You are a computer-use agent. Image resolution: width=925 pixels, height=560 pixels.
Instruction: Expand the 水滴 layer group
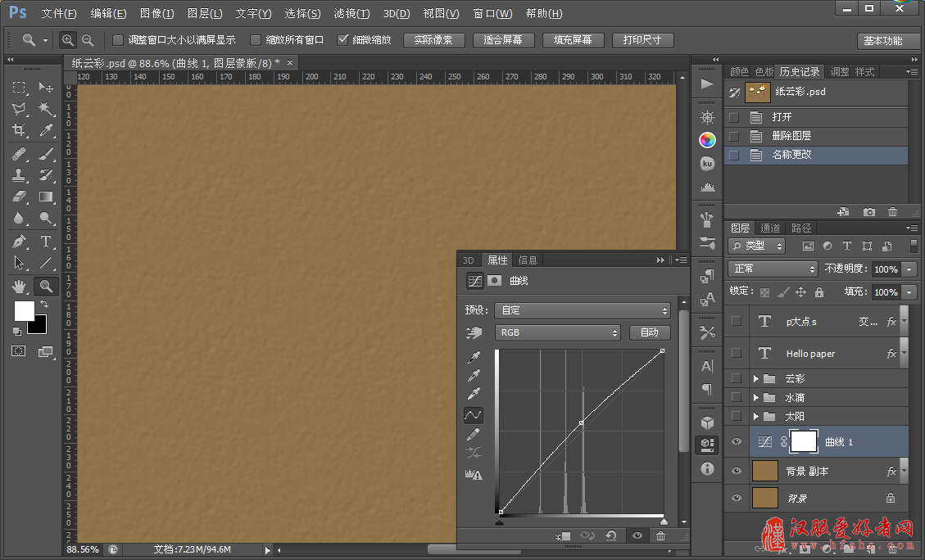pos(755,397)
